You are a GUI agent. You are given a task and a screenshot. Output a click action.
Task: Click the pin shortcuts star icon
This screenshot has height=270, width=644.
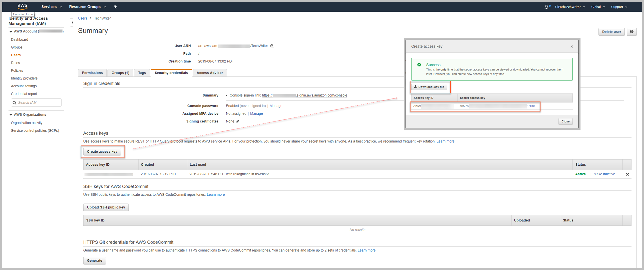[115, 7]
